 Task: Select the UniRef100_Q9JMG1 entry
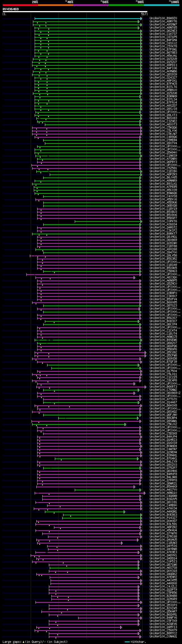(163, 237)
